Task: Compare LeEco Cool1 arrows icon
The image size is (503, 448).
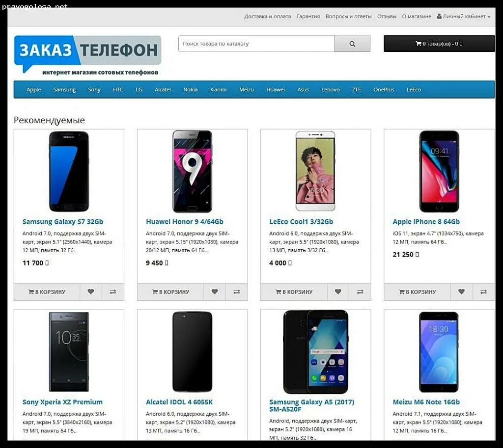Action: pos(360,291)
